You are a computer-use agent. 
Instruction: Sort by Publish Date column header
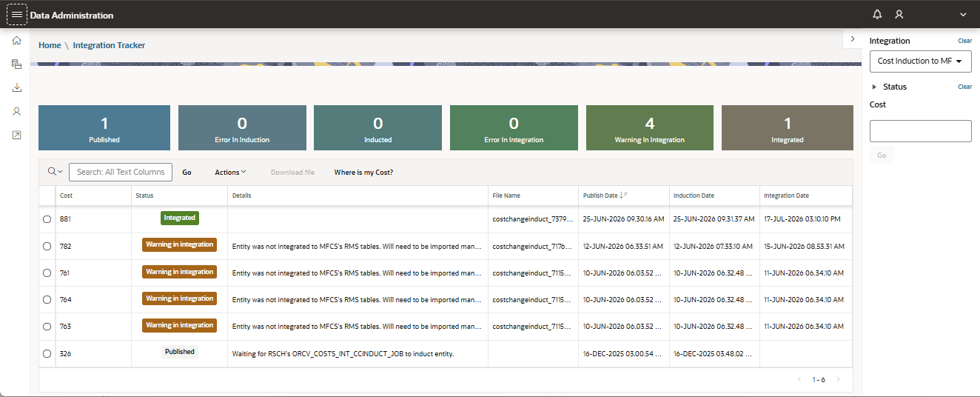click(x=624, y=196)
